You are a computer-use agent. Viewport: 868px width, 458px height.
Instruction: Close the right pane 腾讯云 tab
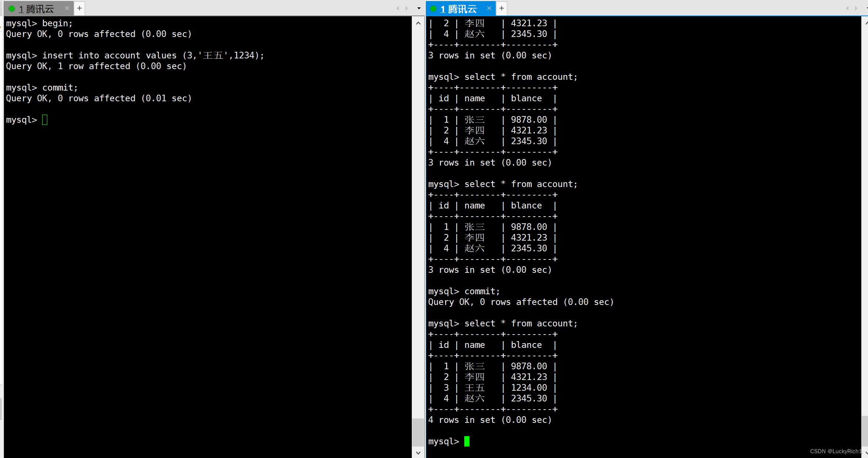(x=489, y=8)
